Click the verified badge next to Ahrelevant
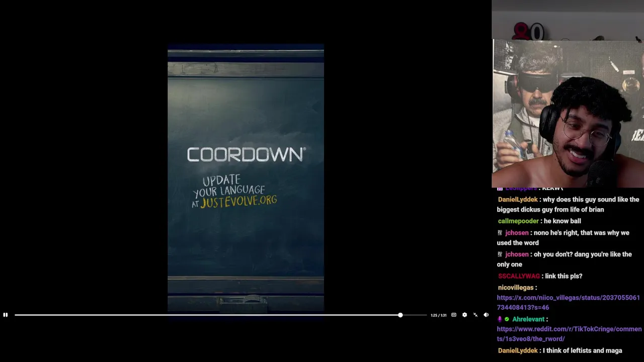 pos(507,319)
